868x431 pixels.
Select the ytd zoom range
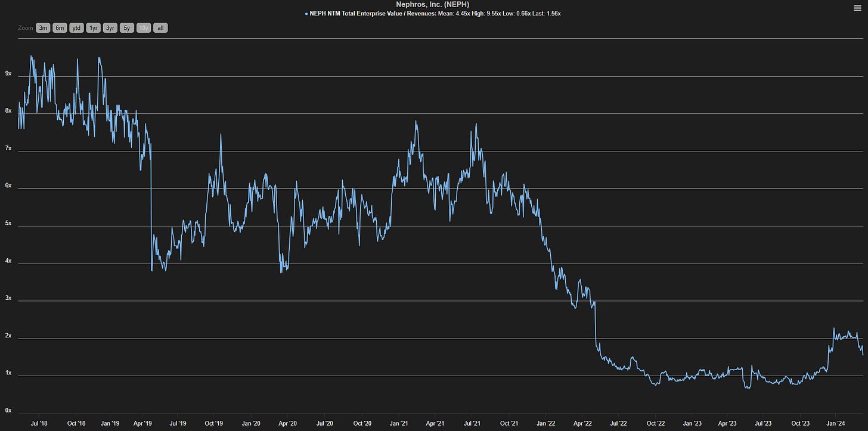76,27
